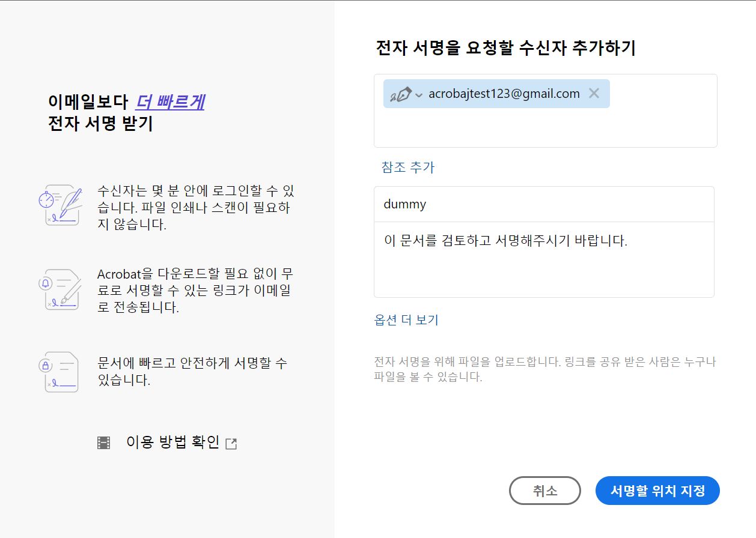Expand 옵션 더 보기 options
The width and height of the screenshot is (756, 538).
tap(406, 320)
